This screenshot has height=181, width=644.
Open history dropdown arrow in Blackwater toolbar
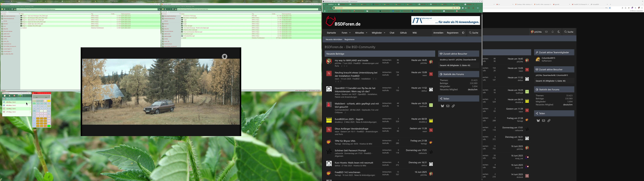pyautogui.click(x=7, y=9)
